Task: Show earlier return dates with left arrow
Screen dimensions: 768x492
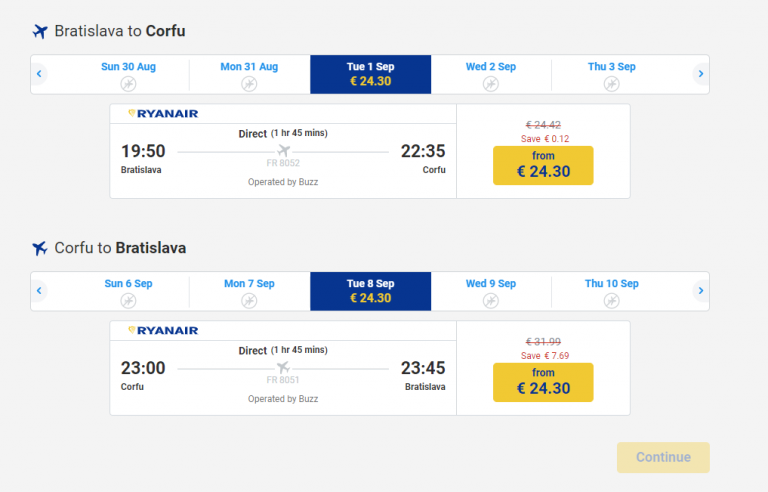Action: (x=40, y=291)
